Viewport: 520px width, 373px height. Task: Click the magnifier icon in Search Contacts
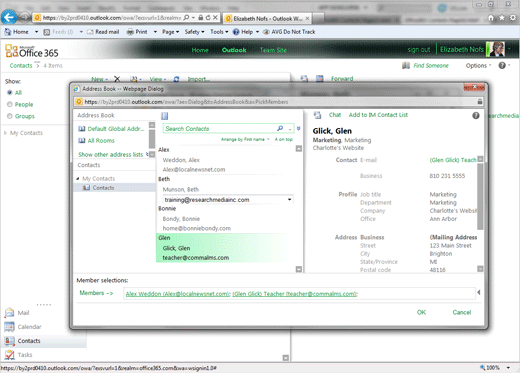[x=280, y=128]
